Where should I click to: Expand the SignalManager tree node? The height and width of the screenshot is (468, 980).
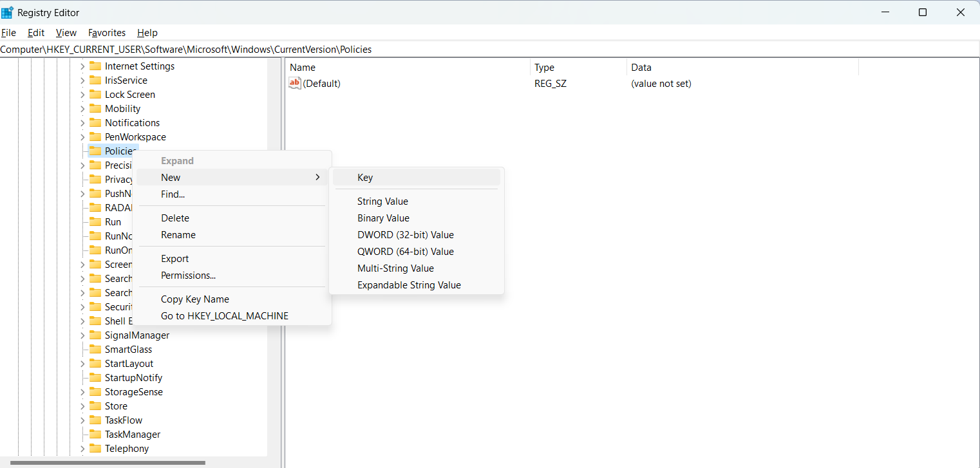click(82, 335)
